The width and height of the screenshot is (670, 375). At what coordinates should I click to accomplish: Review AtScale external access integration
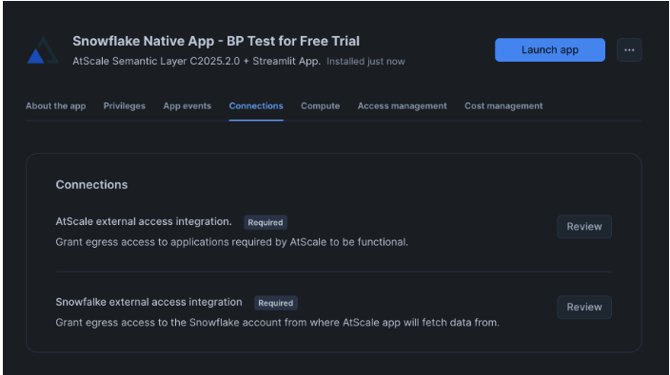pos(584,226)
